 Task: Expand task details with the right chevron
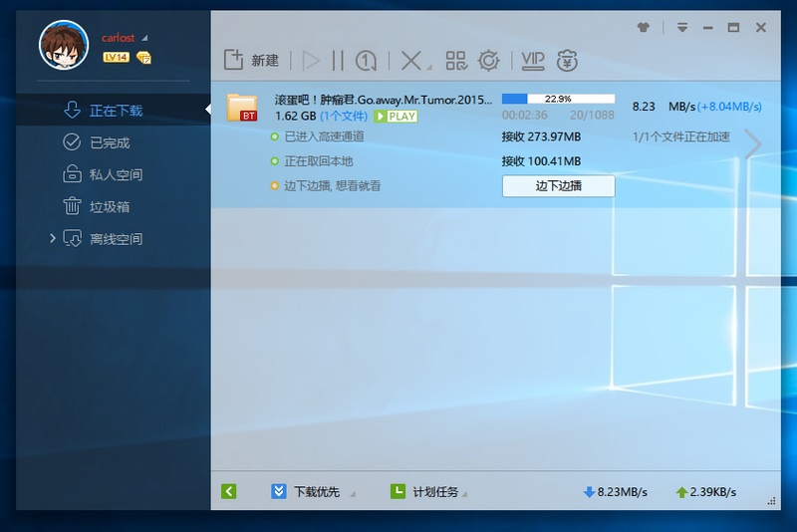[753, 144]
